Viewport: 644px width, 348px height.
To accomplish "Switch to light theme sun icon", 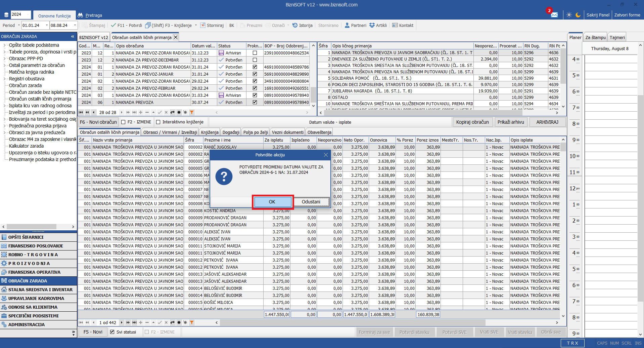I will (x=569, y=15).
